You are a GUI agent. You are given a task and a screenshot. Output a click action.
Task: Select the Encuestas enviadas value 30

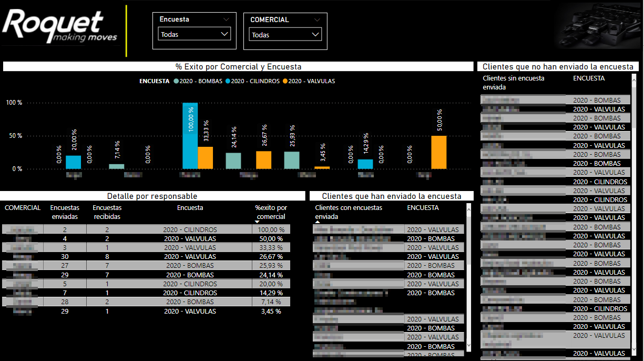65,257
